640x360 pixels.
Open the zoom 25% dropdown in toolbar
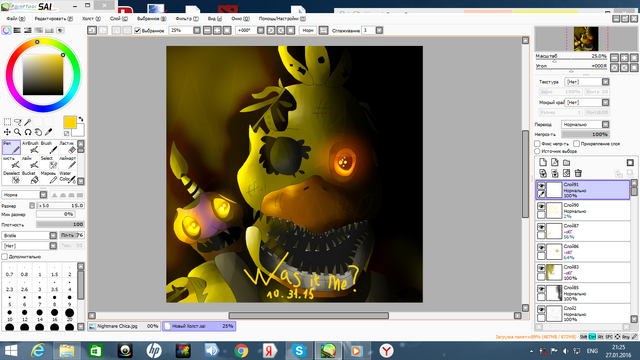pyautogui.click(x=185, y=30)
